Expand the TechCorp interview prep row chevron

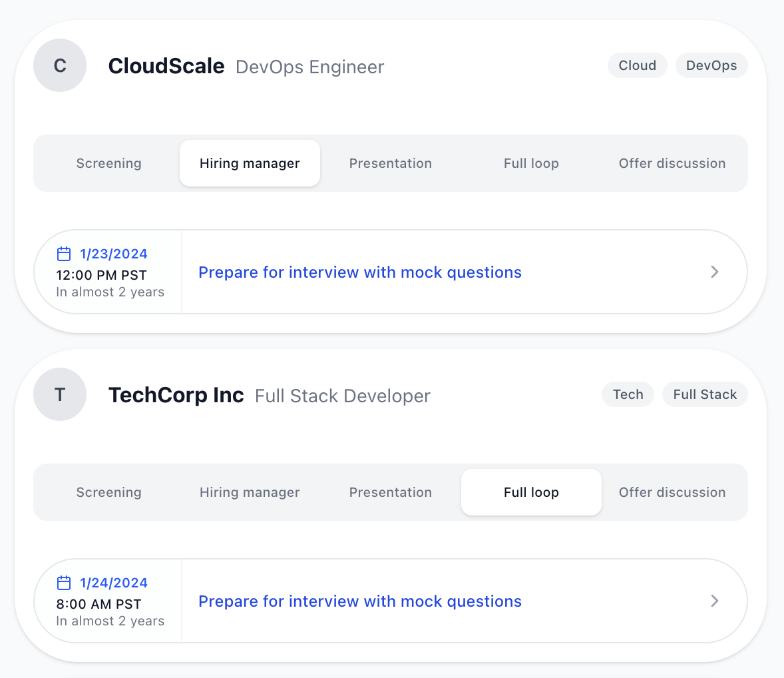click(x=715, y=601)
